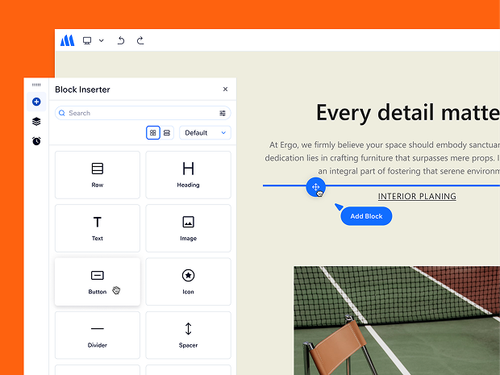Open the layers stack icon in sidebar
Screen dimensions: 500x375
(x=36, y=121)
